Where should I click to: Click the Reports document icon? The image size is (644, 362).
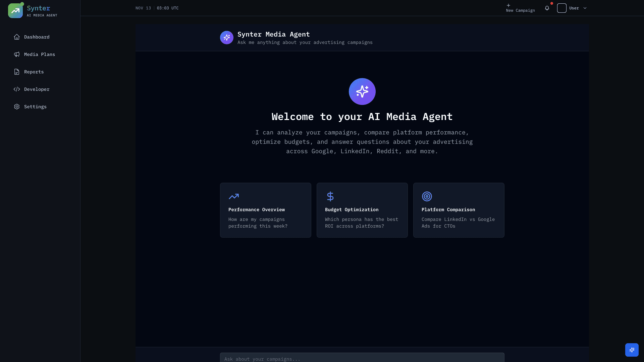[x=17, y=72]
